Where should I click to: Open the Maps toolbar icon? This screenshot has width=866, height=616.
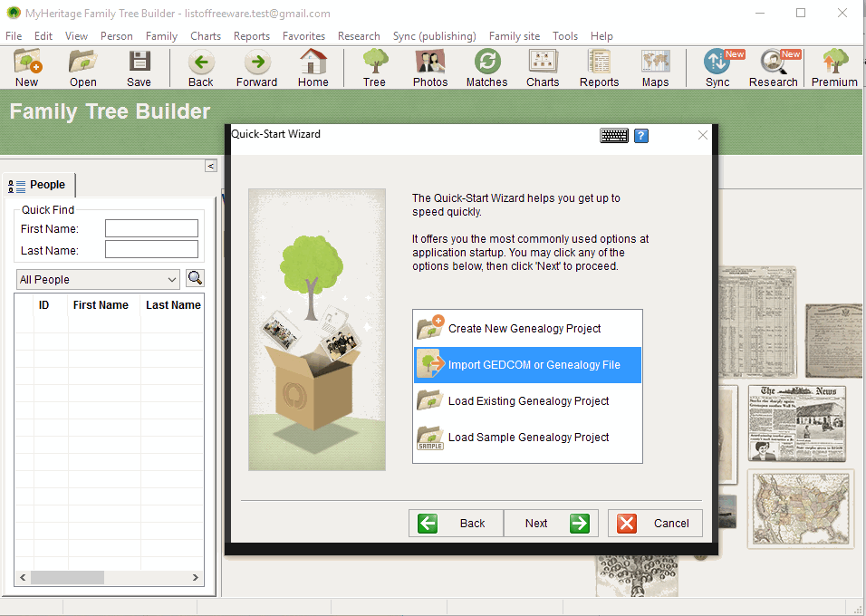pyautogui.click(x=656, y=67)
